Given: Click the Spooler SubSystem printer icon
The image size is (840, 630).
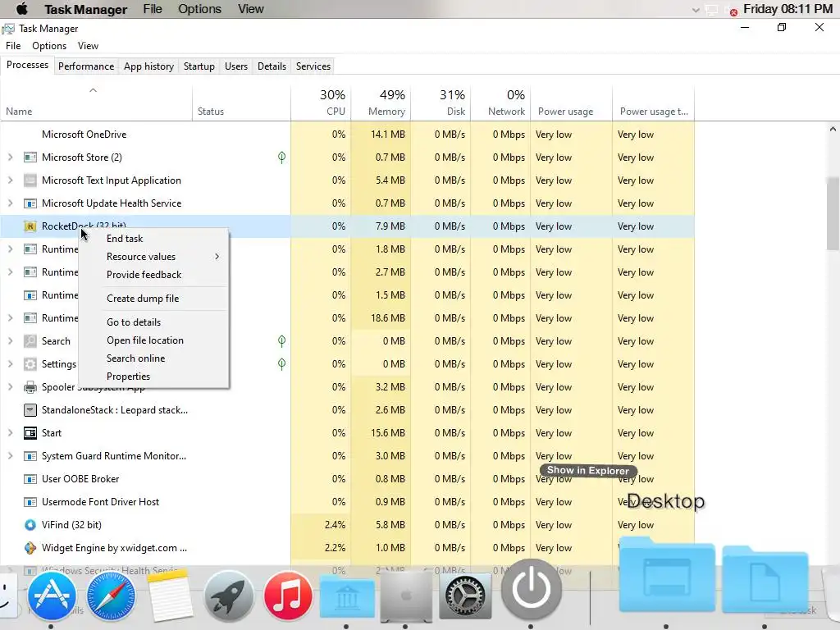Looking at the screenshot, I should coord(30,387).
